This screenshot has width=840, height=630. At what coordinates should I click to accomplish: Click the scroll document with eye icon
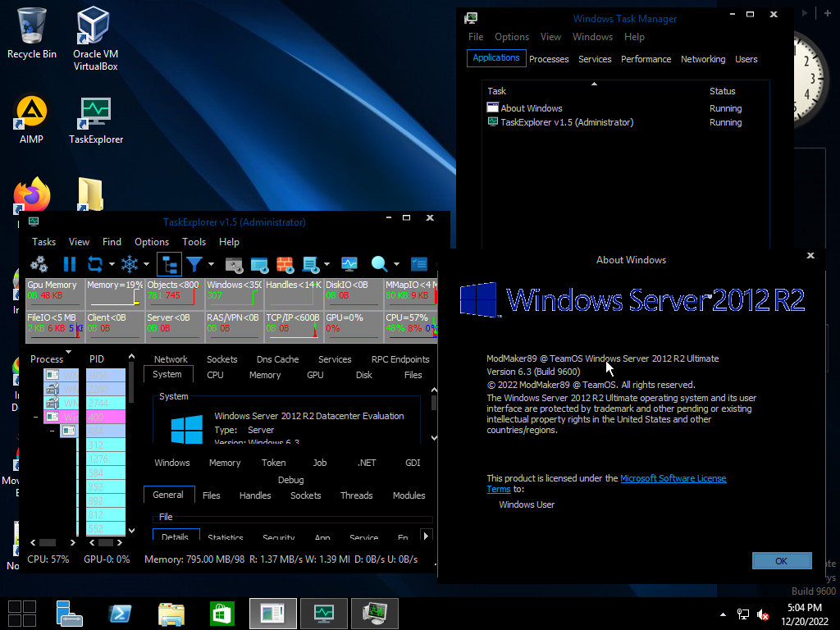[x=311, y=264]
